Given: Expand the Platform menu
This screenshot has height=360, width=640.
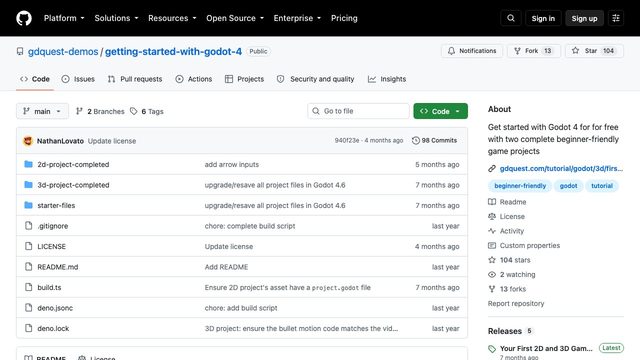Looking at the screenshot, I should coord(64,18).
